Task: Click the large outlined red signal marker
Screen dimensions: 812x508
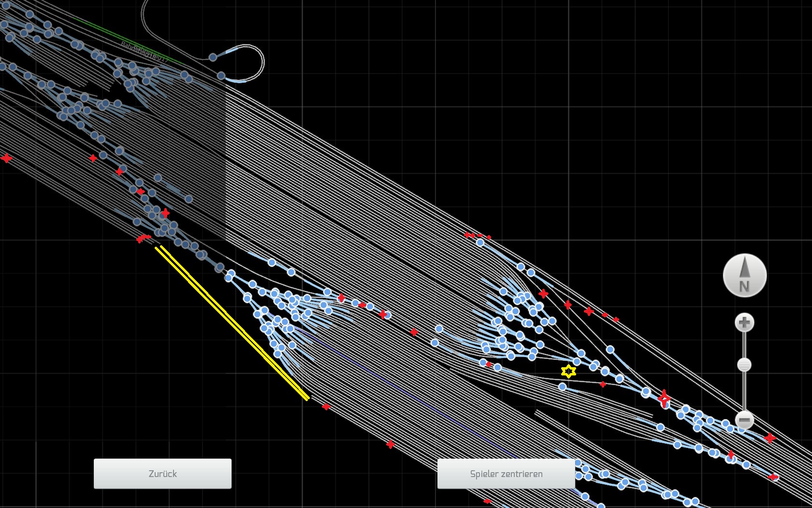Action: [664, 399]
